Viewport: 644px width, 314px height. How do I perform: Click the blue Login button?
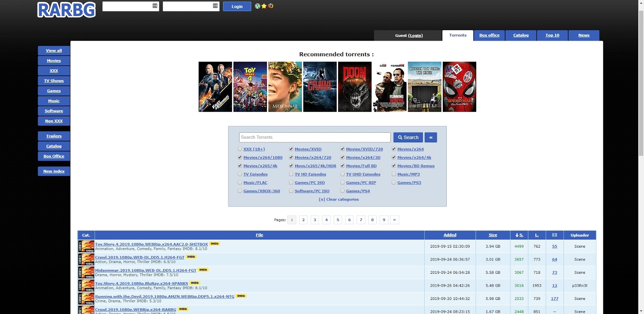click(237, 6)
